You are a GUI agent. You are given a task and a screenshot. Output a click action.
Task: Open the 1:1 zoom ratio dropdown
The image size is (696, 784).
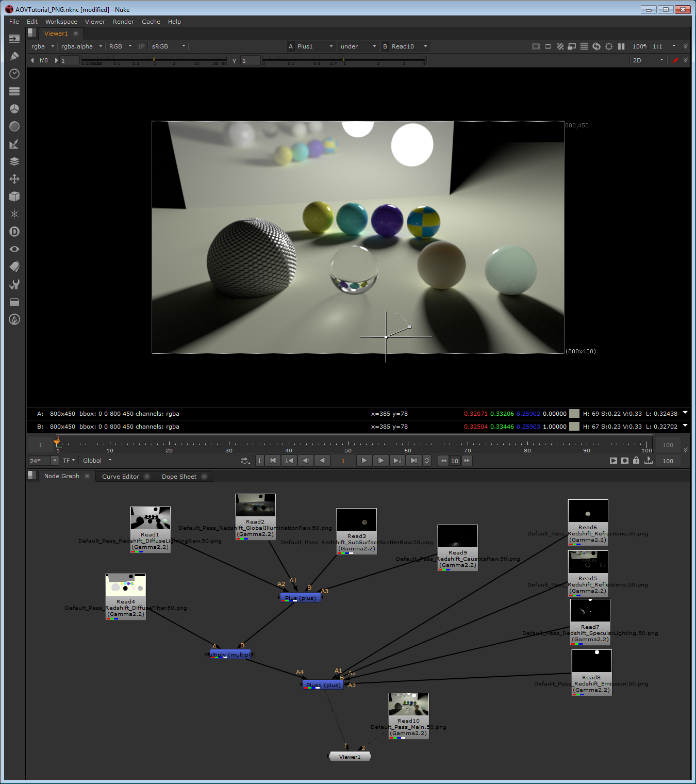(664, 46)
